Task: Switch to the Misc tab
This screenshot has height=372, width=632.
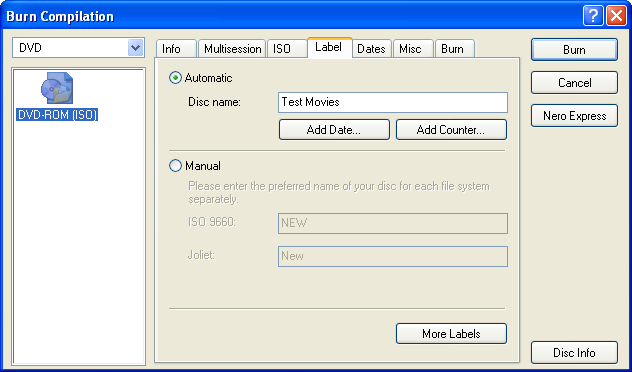Action: pos(413,49)
